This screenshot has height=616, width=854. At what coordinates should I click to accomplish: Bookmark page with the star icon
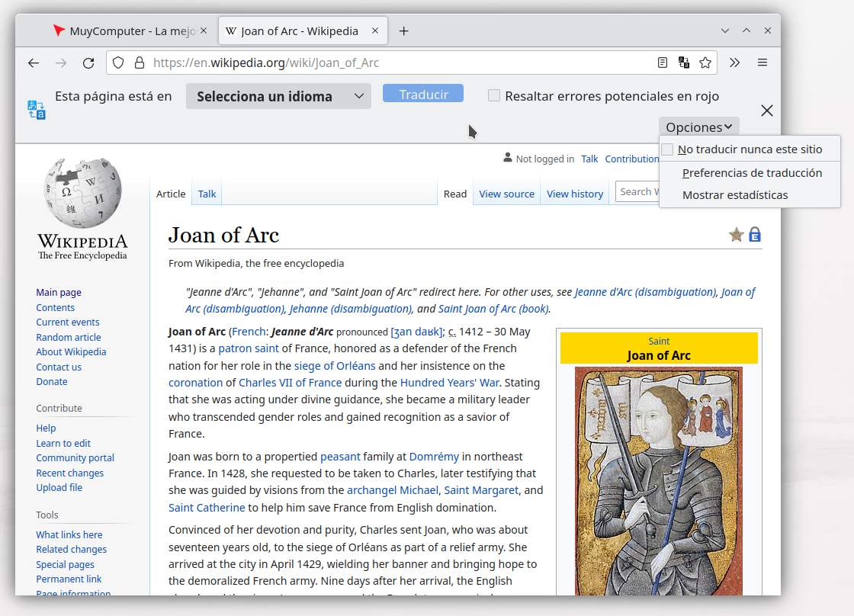(x=705, y=63)
